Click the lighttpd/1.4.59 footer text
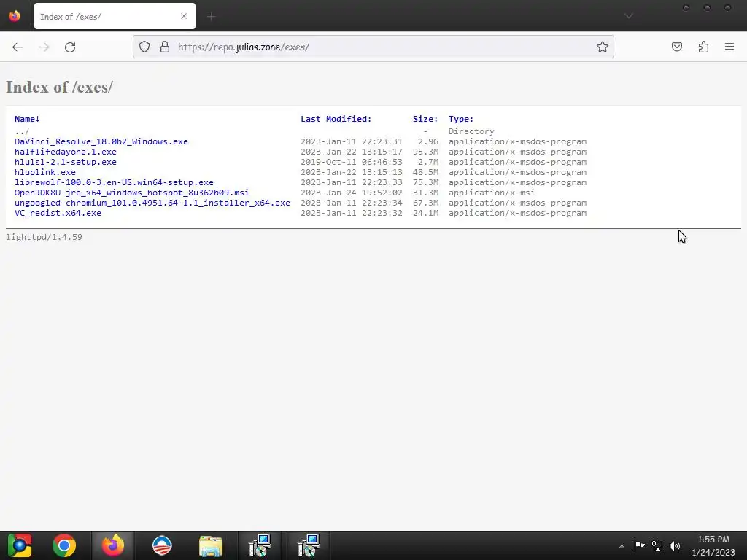 click(44, 237)
